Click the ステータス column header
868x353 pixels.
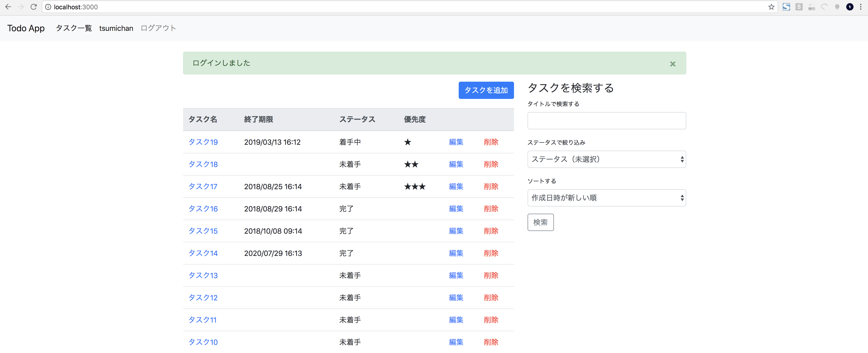point(357,119)
